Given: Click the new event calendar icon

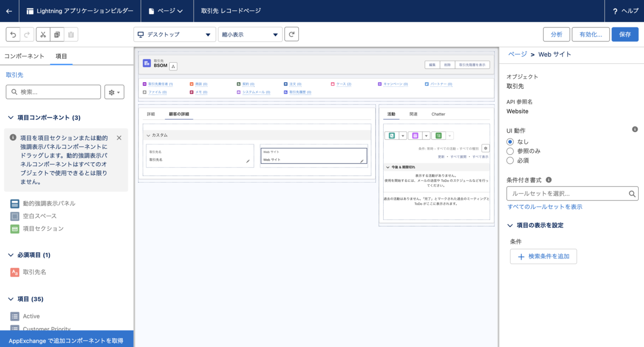Looking at the screenshot, I should pyautogui.click(x=415, y=136).
